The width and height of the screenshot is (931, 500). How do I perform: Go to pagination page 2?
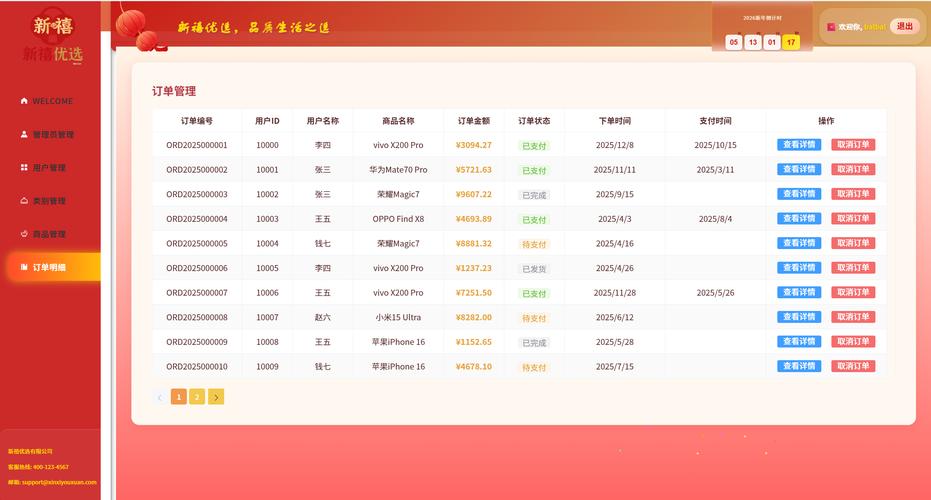tap(197, 397)
